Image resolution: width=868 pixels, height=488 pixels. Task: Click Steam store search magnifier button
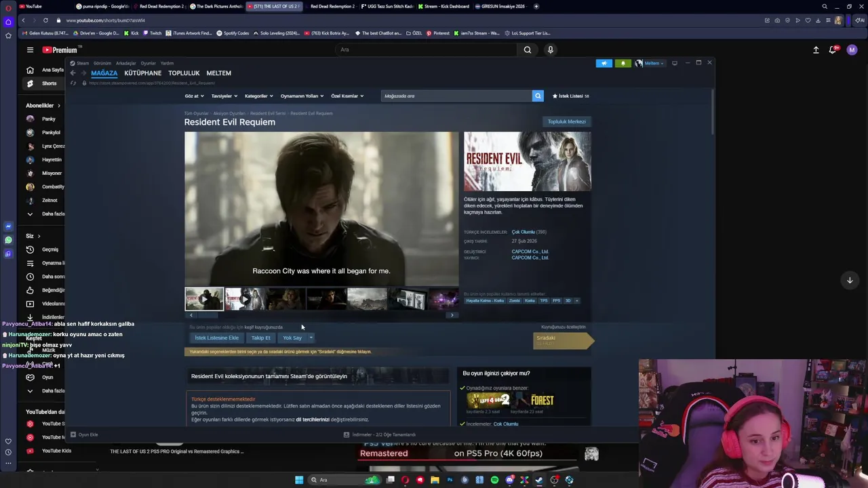(x=538, y=96)
